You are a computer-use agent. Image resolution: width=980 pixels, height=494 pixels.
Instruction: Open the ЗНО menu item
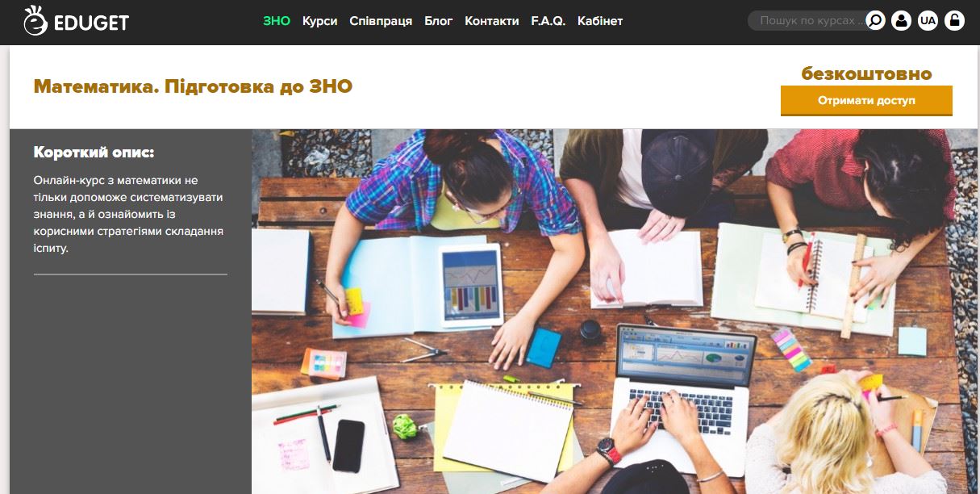(x=277, y=21)
